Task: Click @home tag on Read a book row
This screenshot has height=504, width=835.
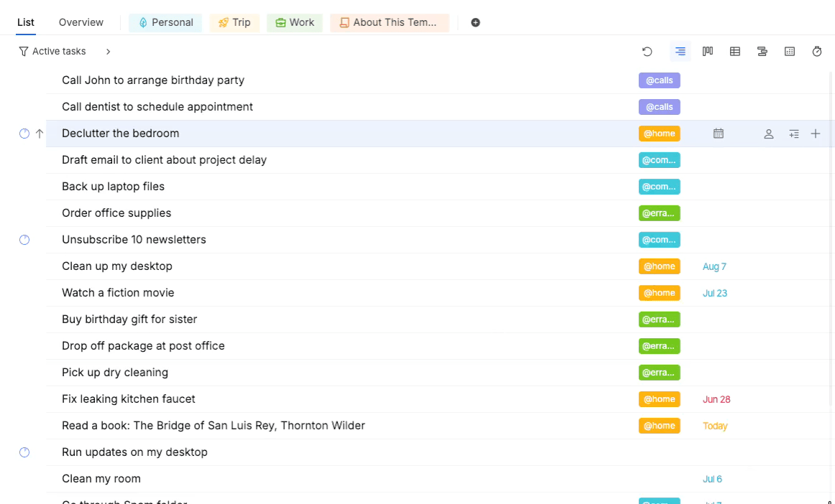Action: click(x=659, y=426)
